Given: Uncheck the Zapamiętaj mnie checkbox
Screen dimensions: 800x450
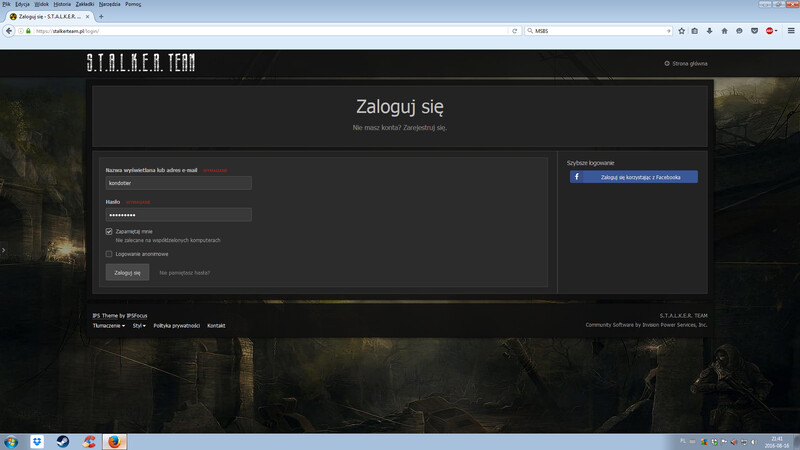Looking at the screenshot, I should click(109, 231).
